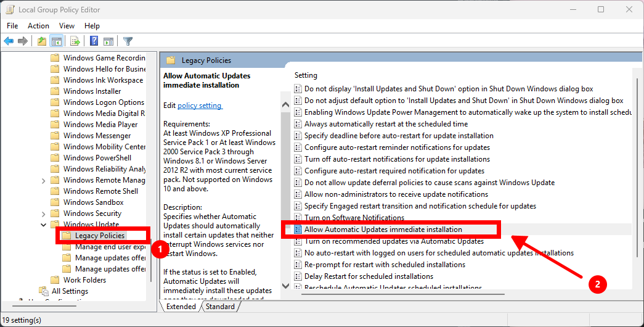This screenshot has height=327, width=644.
Task: Toggle the Show/Hide Console Tree icon
Action: point(56,41)
